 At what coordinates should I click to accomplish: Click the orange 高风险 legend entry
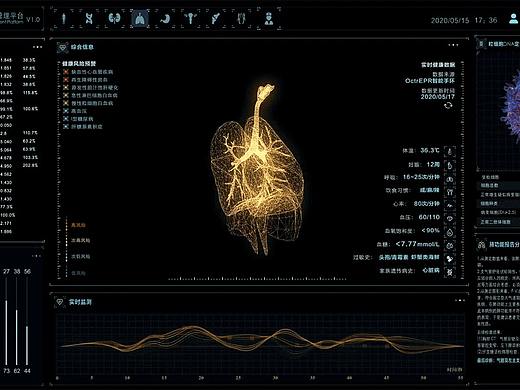[78, 225]
